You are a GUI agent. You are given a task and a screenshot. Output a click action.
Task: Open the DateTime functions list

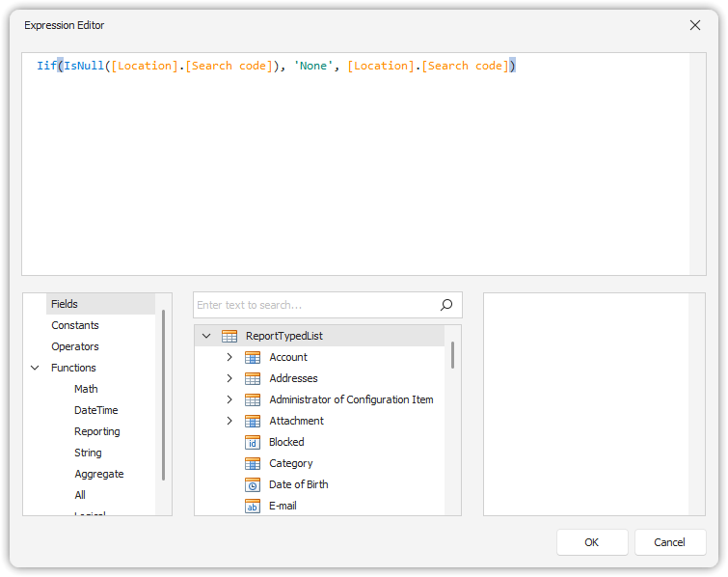pos(96,410)
